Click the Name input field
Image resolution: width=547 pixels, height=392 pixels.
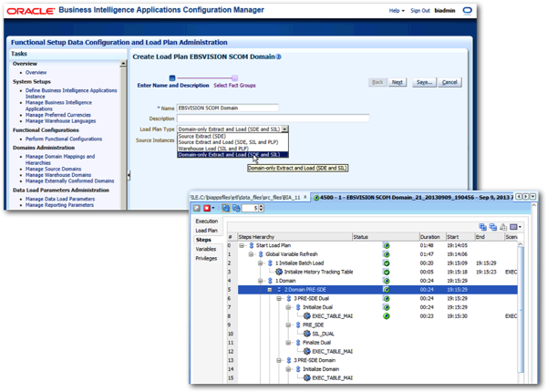pos(228,108)
